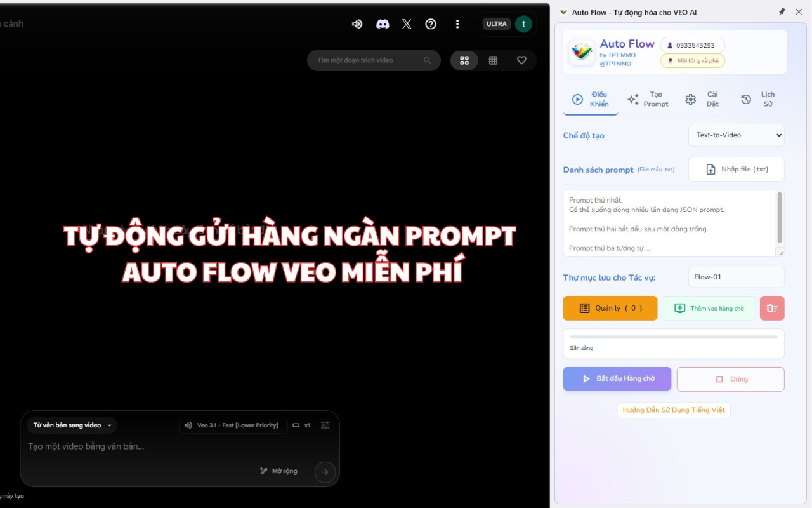Close the Auto Flow side panel

[x=799, y=12]
